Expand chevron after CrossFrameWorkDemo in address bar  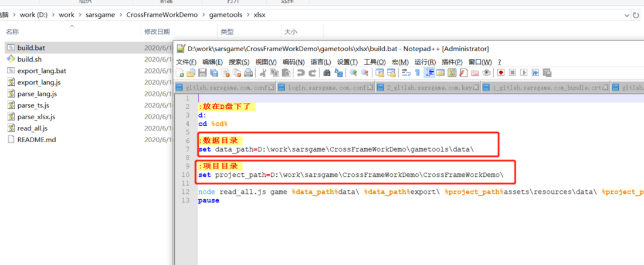(204, 15)
